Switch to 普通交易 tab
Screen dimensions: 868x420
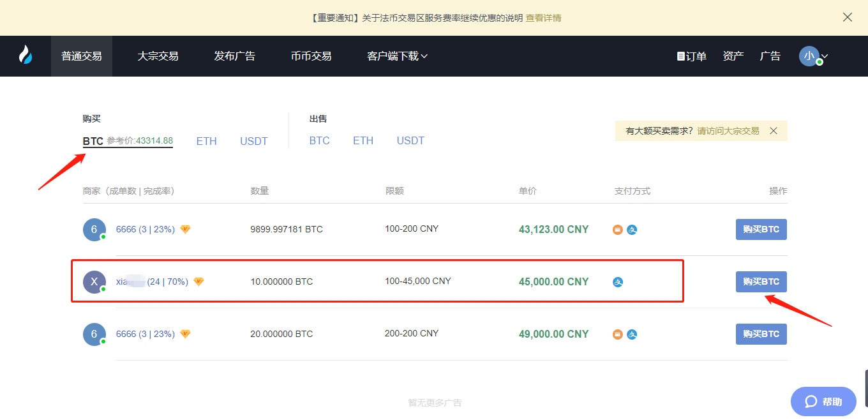click(82, 56)
